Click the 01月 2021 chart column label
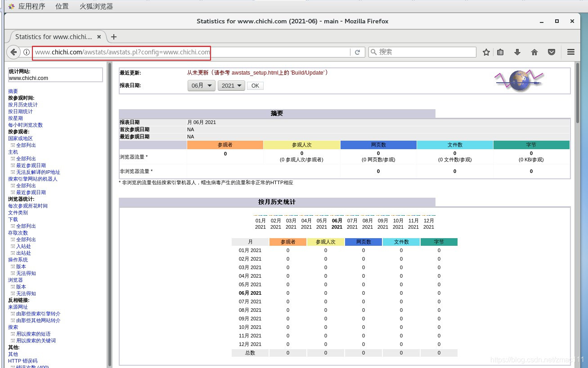588x368 pixels. (260, 224)
